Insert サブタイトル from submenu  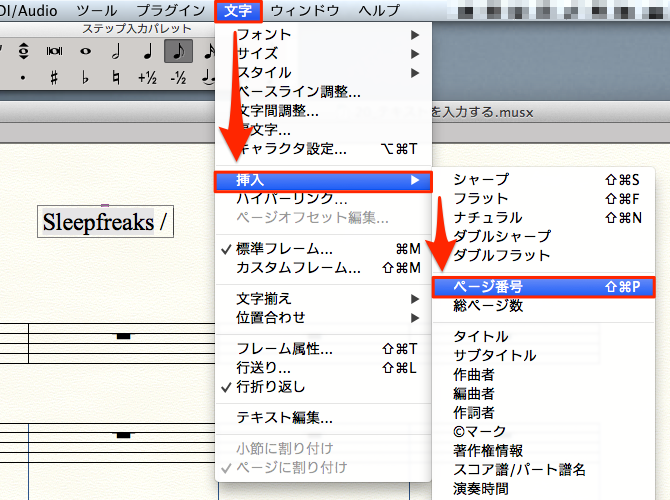(543, 356)
